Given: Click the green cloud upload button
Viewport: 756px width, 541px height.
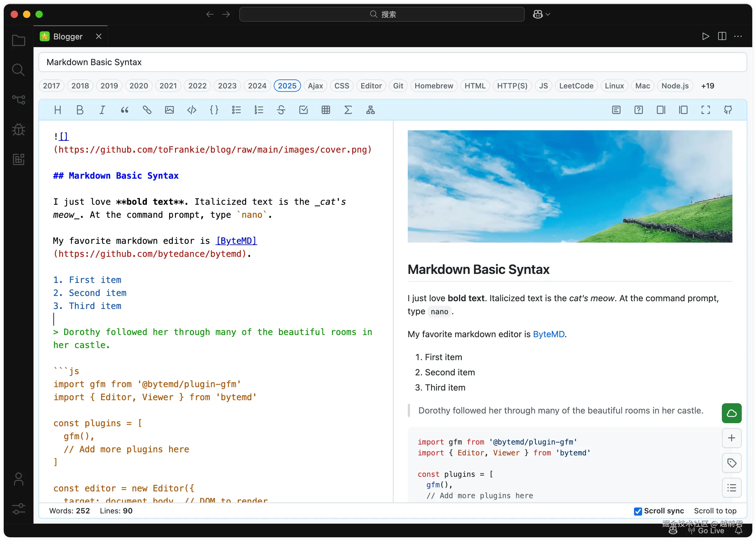Looking at the screenshot, I should (731, 413).
